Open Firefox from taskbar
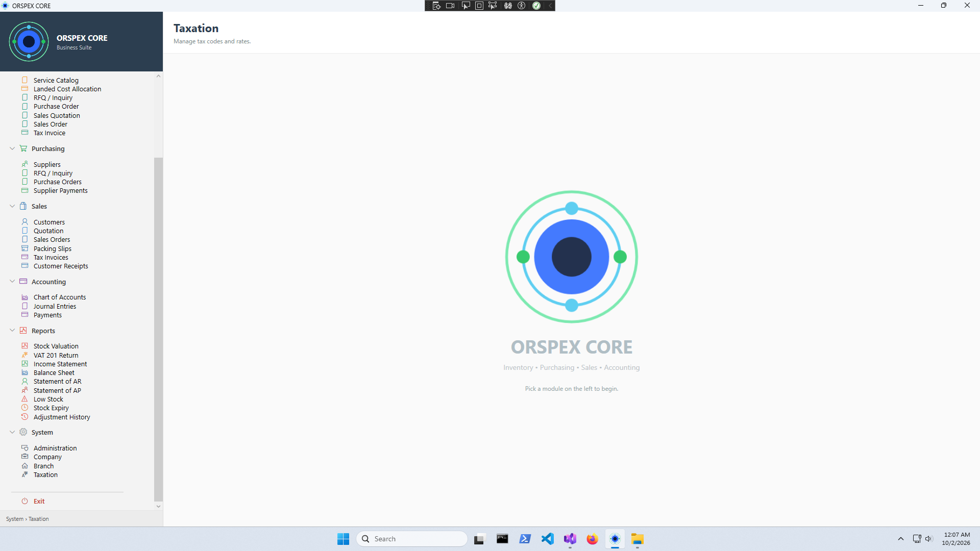The height and width of the screenshot is (551, 980). [592, 539]
